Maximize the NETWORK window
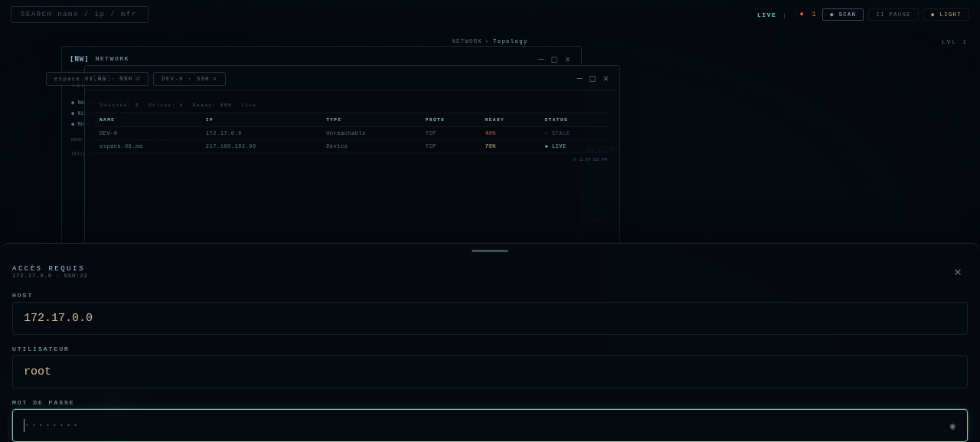This screenshot has width=980, height=442. [x=554, y=59]
